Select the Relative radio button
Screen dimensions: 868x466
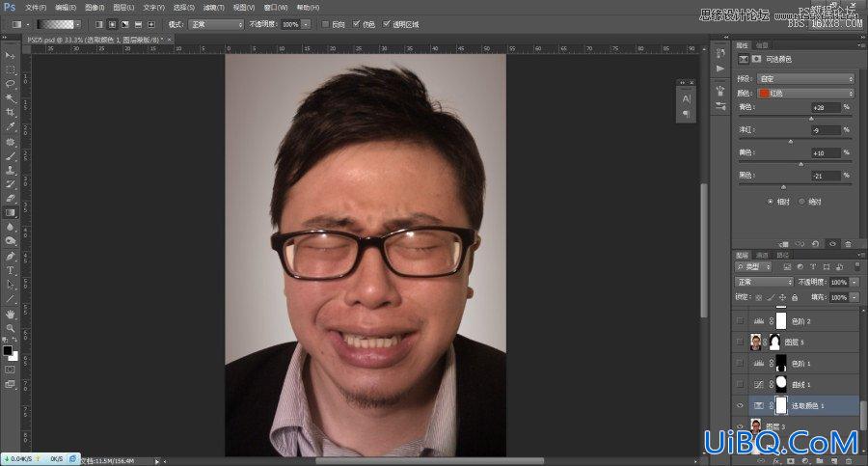pyautogui.click(x=770, y=202)
